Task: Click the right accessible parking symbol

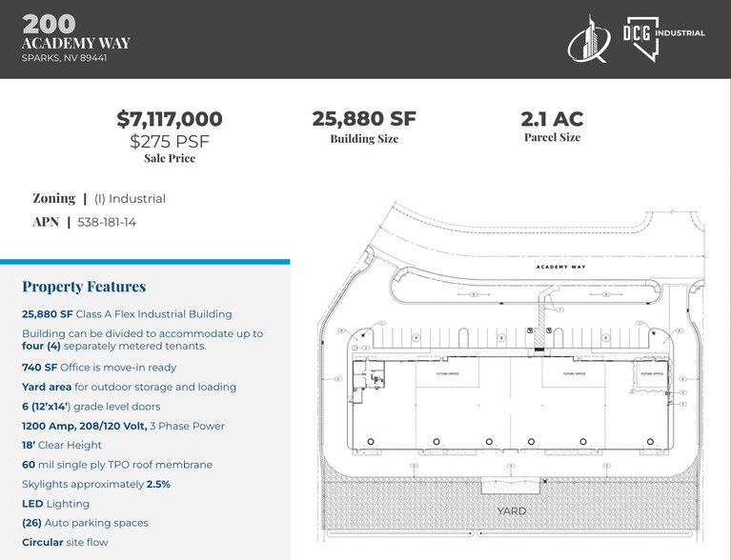Action: (x=548, y=330)
